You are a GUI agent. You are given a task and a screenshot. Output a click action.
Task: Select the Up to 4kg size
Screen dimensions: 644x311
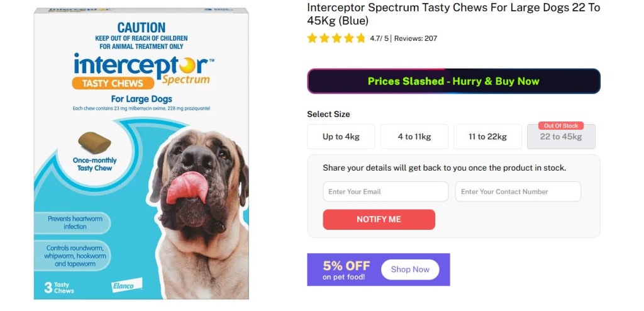341,137
